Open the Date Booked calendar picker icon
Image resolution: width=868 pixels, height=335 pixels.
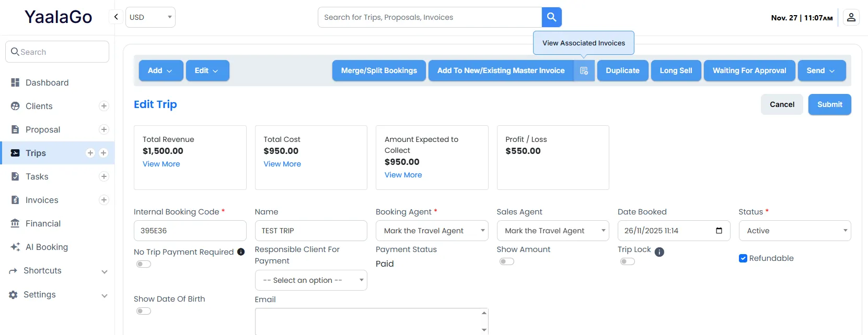[x=719, y=231]
